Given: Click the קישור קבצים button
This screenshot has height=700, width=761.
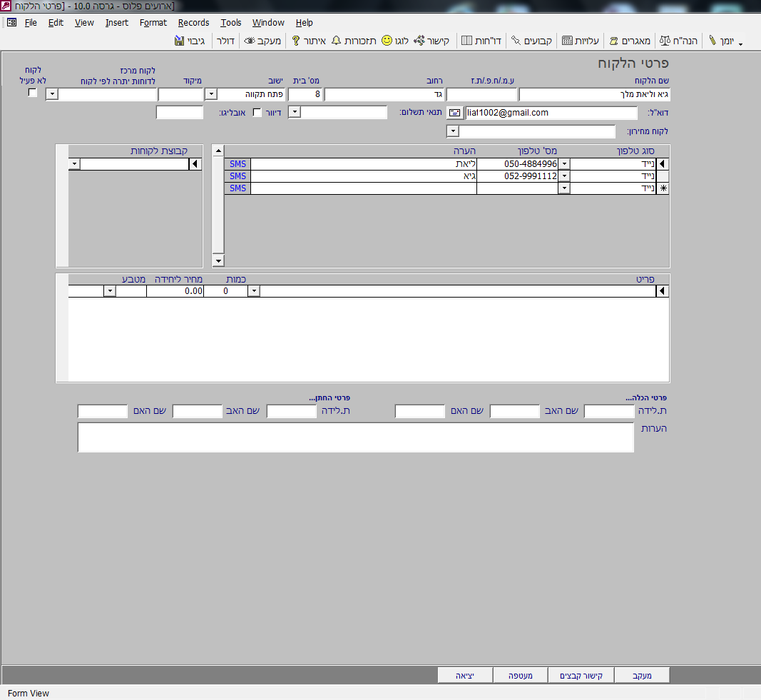Looking at the screenshot, I should click(x=581, y=675).
